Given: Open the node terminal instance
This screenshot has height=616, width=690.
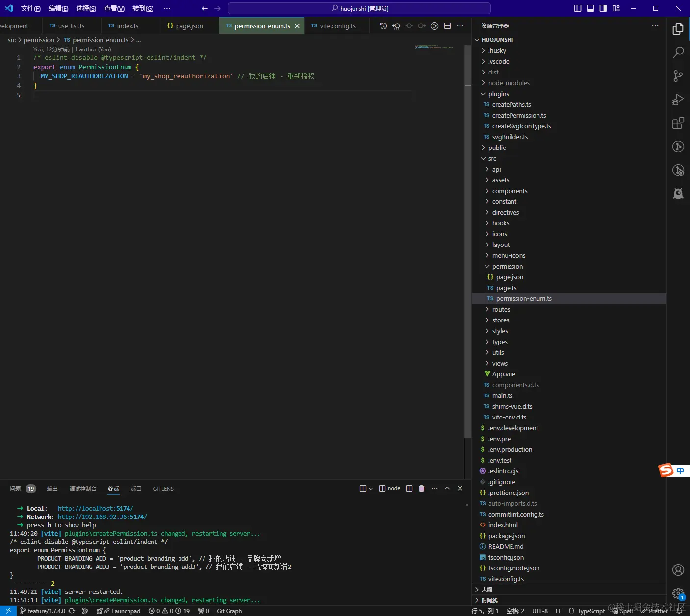Looking at the screenshot, I should pos(389,488).
